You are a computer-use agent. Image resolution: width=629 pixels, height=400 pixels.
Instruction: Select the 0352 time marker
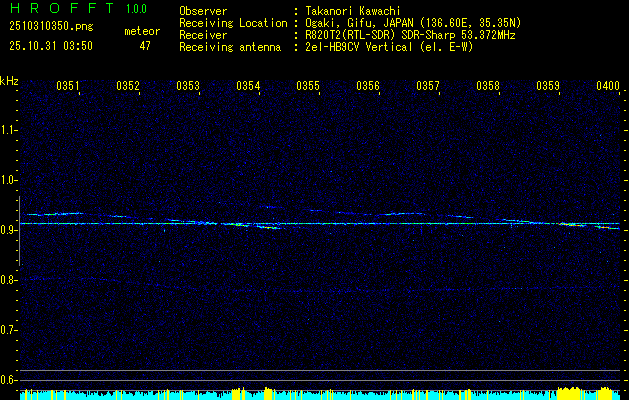pyautogui.click(x=128, y=87)
